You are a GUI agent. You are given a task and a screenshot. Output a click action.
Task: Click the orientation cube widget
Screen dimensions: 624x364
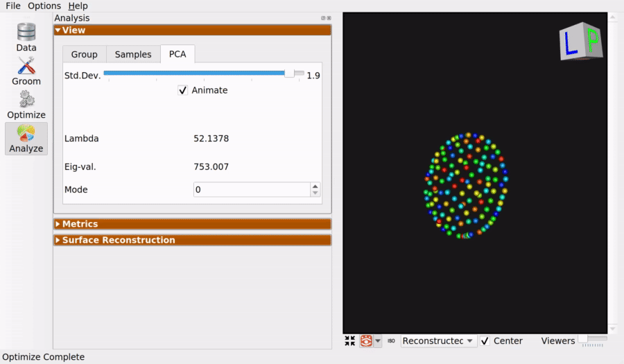(x=581, y=41)
